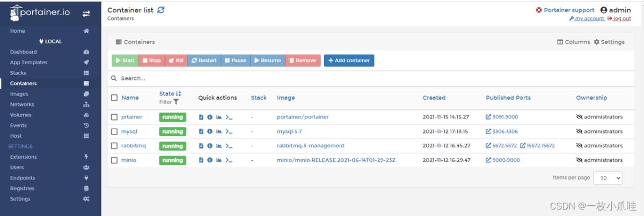Click the admin user avatar icon
The width and height of the screenshot is (644, 216).
pyautogui.click(x=604, y=10)
